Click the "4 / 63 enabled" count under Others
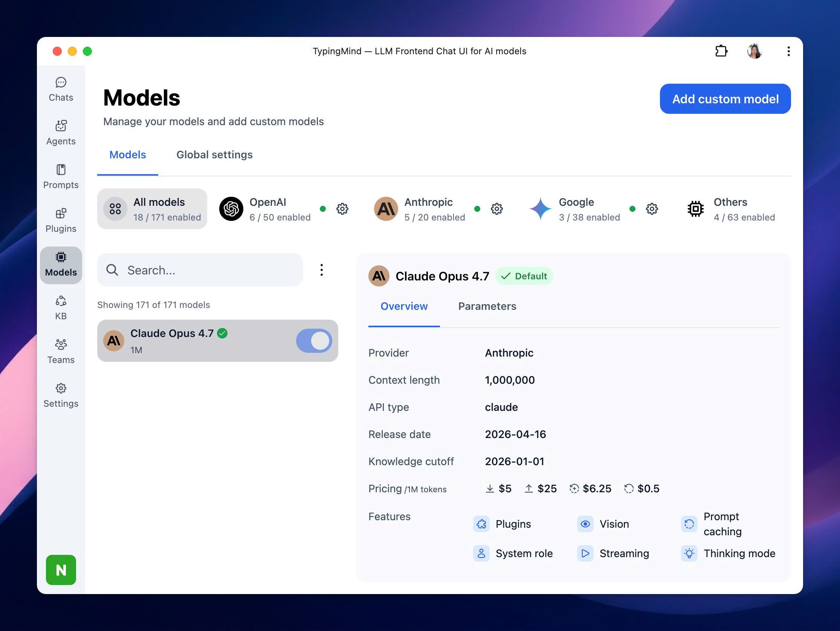840x631 pixels. [744, 217]
